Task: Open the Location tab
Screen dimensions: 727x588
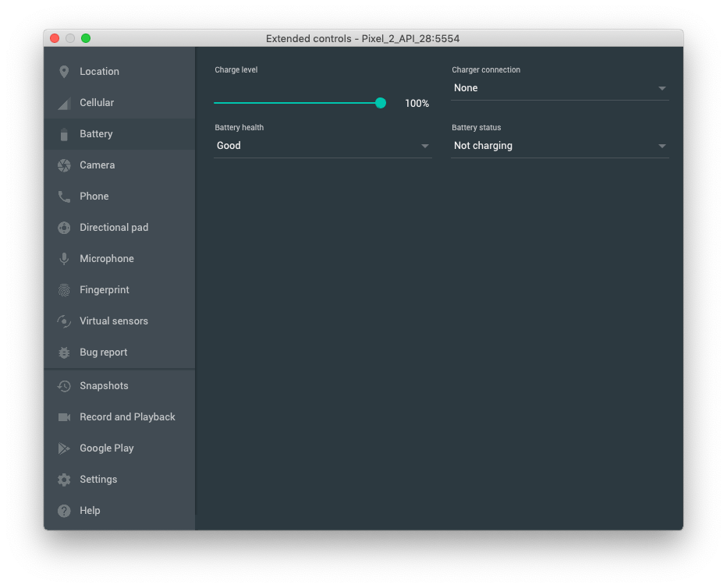Action: coord(119,72)
